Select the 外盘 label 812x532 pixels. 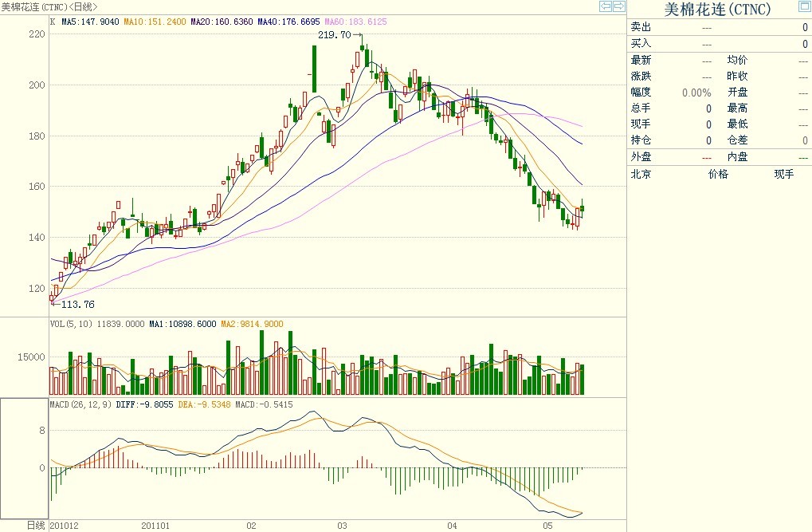click(x=641, y=156)
